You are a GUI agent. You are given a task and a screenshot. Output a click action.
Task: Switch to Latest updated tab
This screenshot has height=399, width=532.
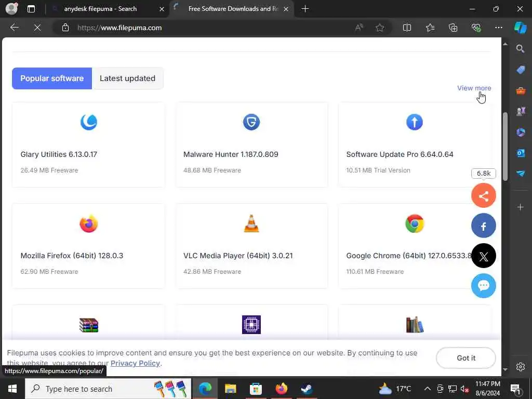(128, 78)
